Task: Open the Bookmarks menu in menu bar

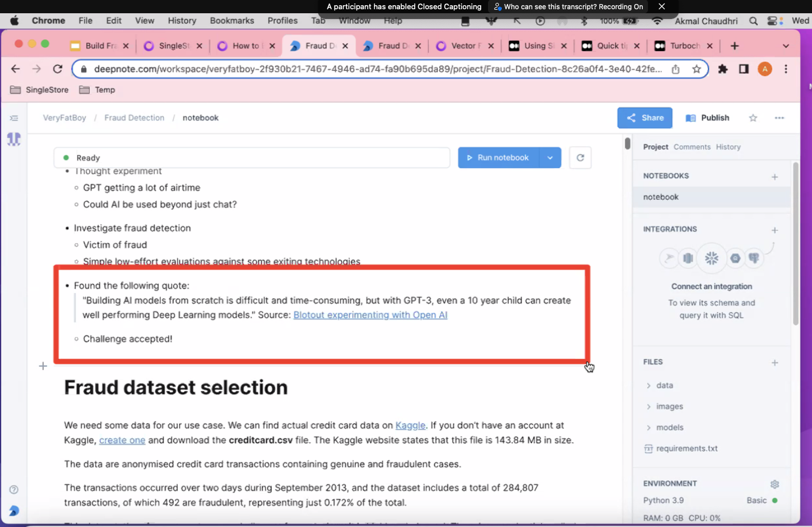Action: click(232, 21)
